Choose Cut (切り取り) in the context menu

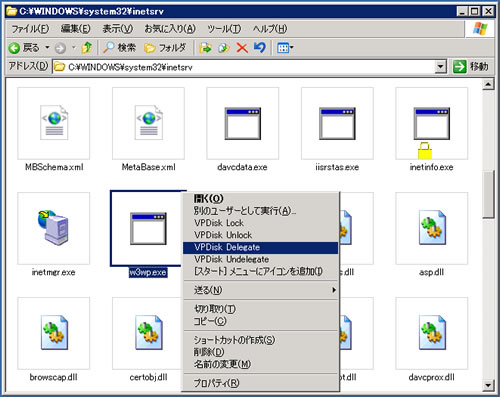click(260, 309)
